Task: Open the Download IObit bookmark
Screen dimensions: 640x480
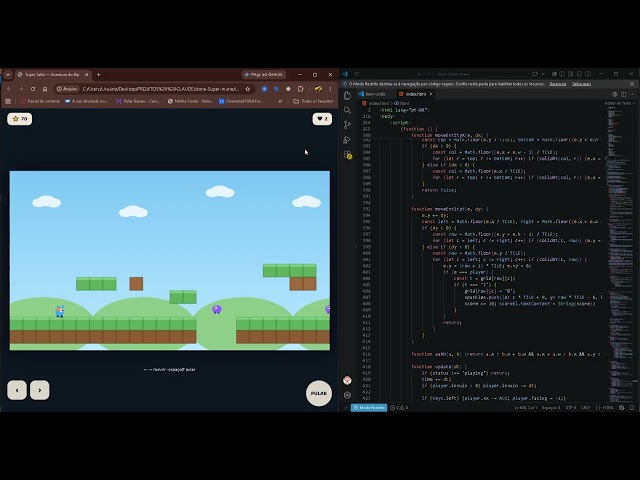Action: (241, 101)
